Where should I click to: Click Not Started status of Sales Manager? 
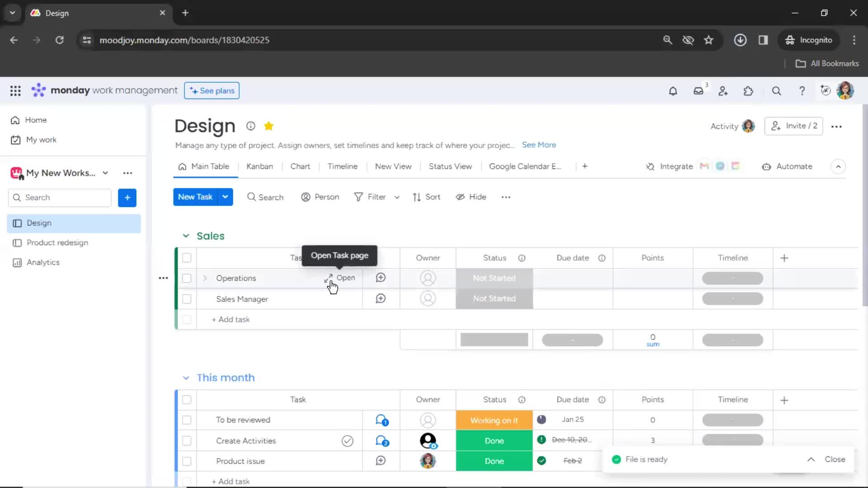click(494, 299)
